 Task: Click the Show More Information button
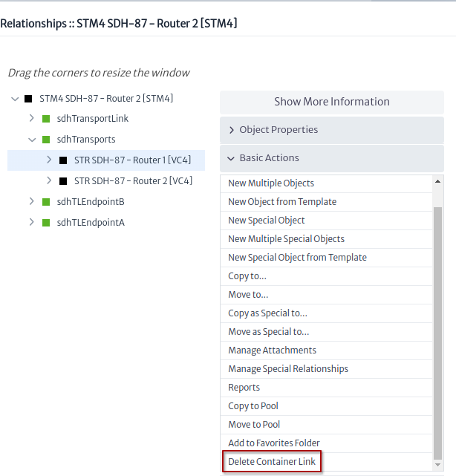pyautogui.click(x=332, y=102)
